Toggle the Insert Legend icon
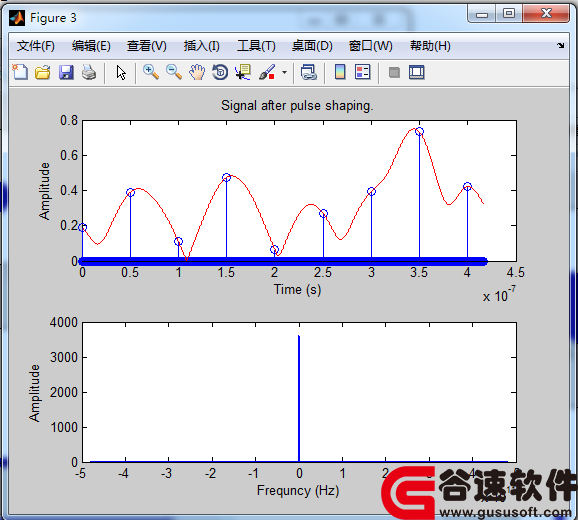The width and height of the screenshot is (578, 520). pyautogui.click(x=363, y=72)
